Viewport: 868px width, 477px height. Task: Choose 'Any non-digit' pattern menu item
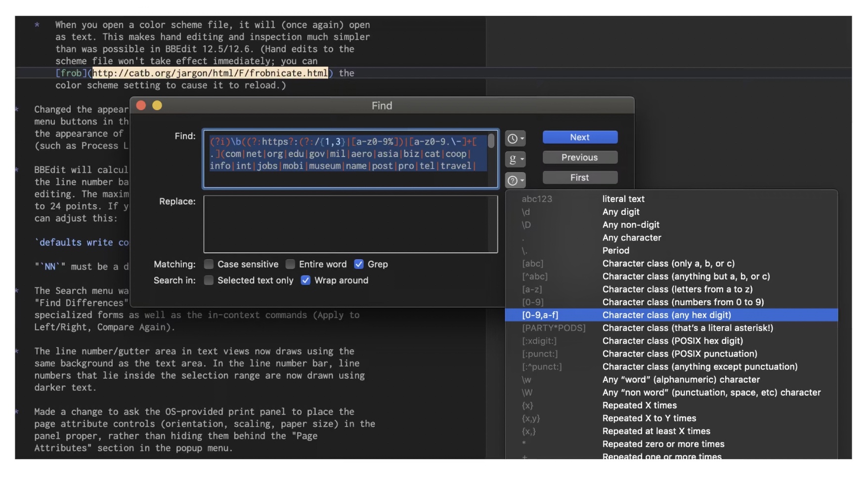point(671,225)
